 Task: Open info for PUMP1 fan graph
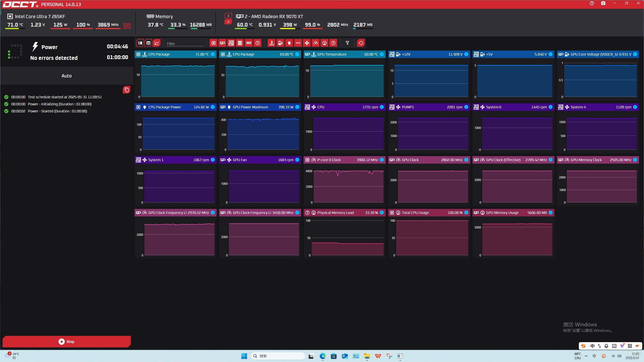(x=466, y=107)
